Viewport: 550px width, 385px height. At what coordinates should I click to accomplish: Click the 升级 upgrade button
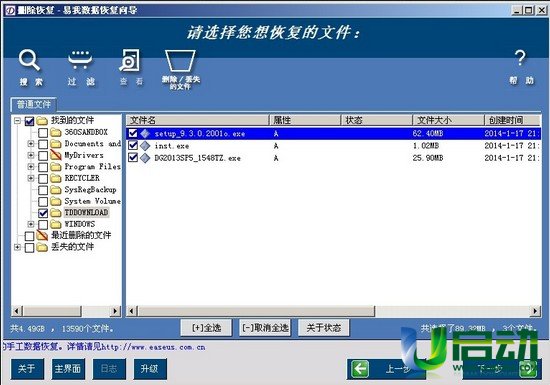(150, 369)
